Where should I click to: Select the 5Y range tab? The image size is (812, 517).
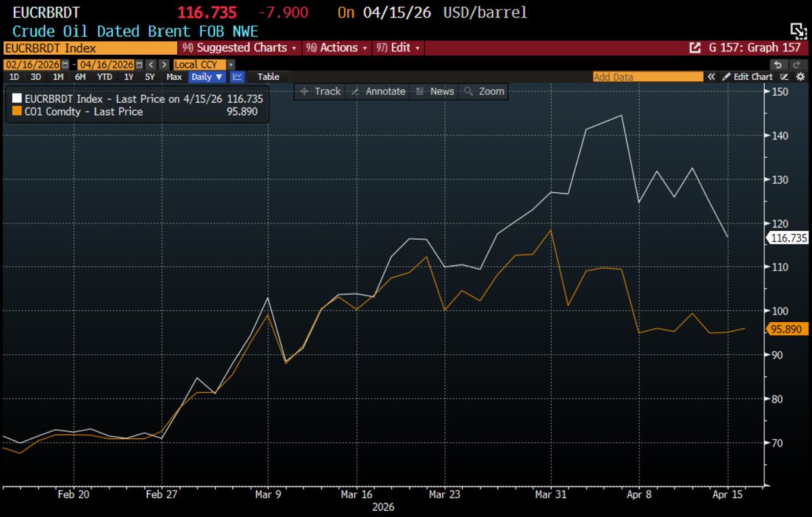pyautogui.click(x=150, y=76)
